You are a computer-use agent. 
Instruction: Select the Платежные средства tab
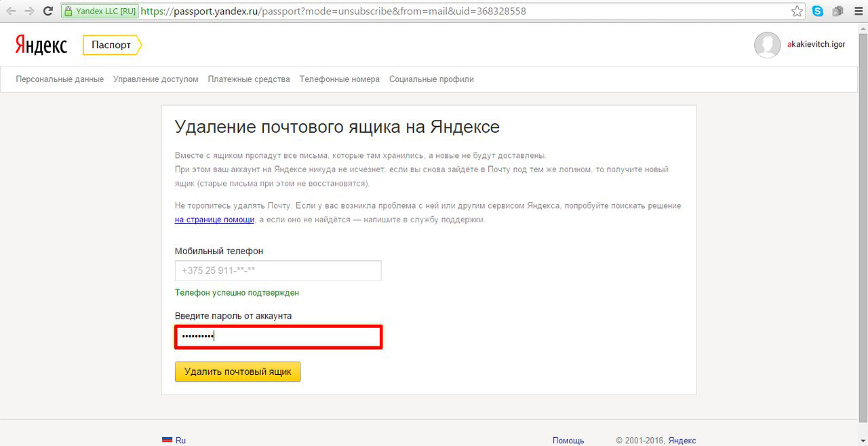[249, 79]
